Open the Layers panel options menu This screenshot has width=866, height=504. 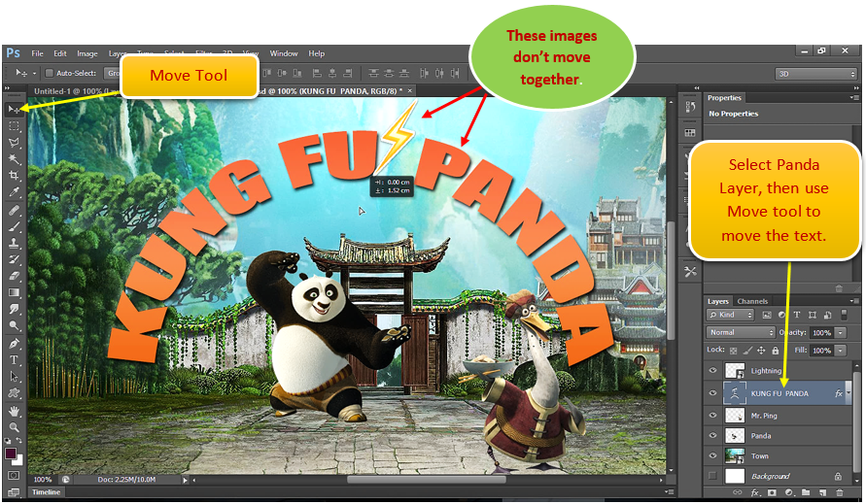point(853,301)
